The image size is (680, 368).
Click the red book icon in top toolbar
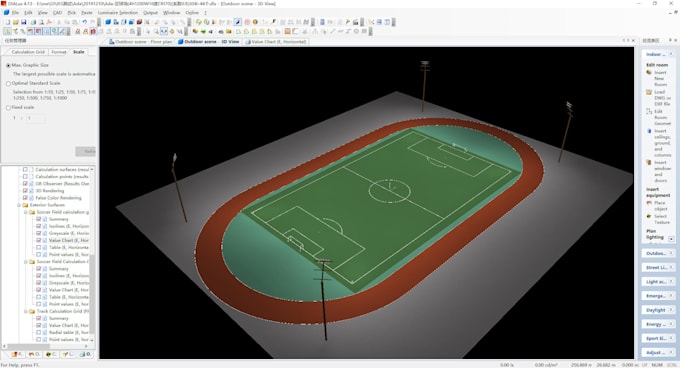pos(139,22)
